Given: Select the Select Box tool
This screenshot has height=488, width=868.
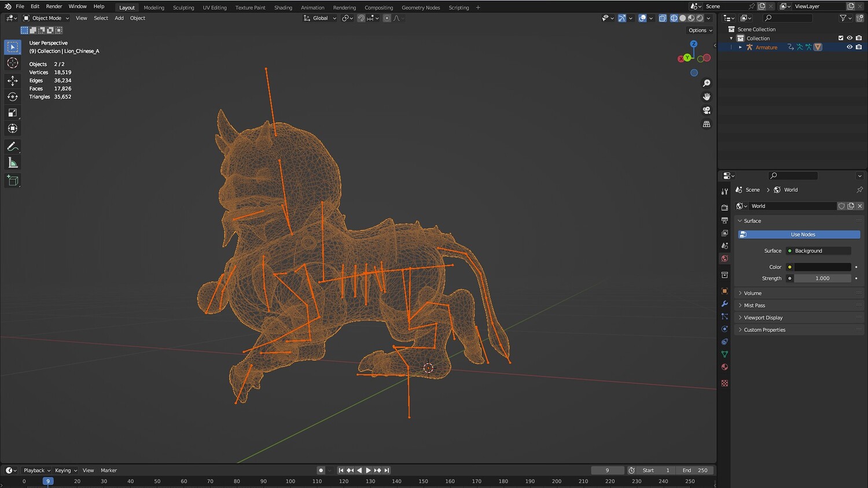Looking at the screenshot, I should point(13,47).
